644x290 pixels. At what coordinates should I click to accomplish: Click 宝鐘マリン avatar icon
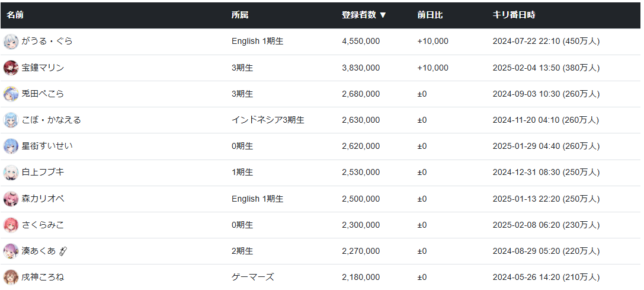point(11,68)
